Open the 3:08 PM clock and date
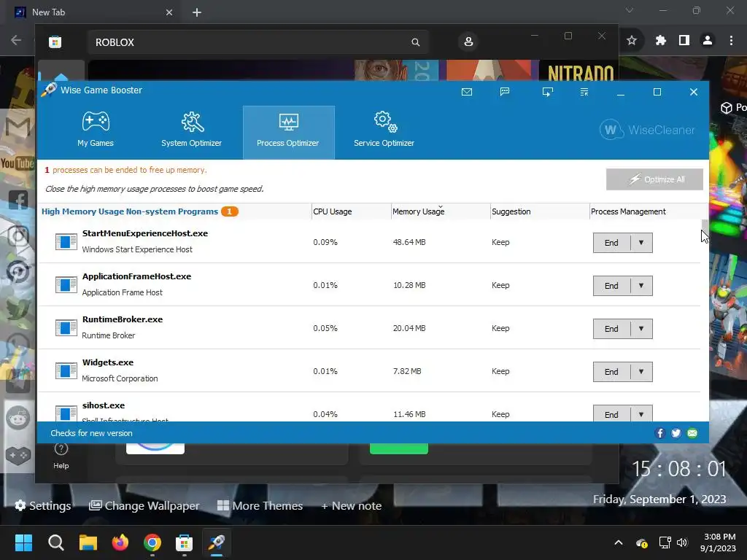Viewport: 747px width, 560px height. click(x=718, y=542)
